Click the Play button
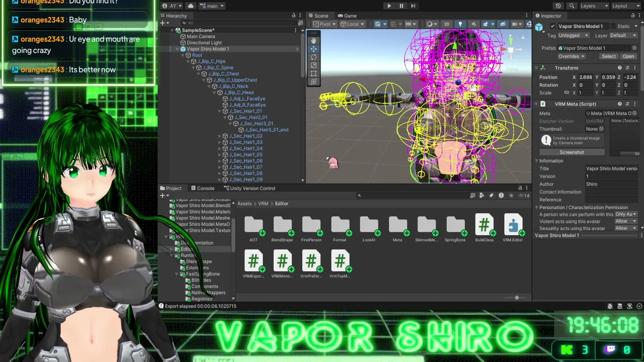Screen dimensions: 644x362 click(389, 6)
